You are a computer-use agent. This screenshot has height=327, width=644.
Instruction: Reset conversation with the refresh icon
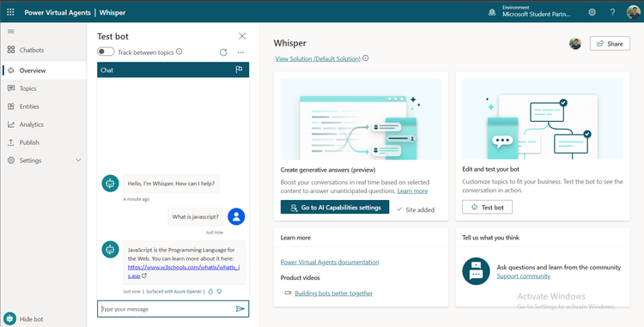coord(223,52)
